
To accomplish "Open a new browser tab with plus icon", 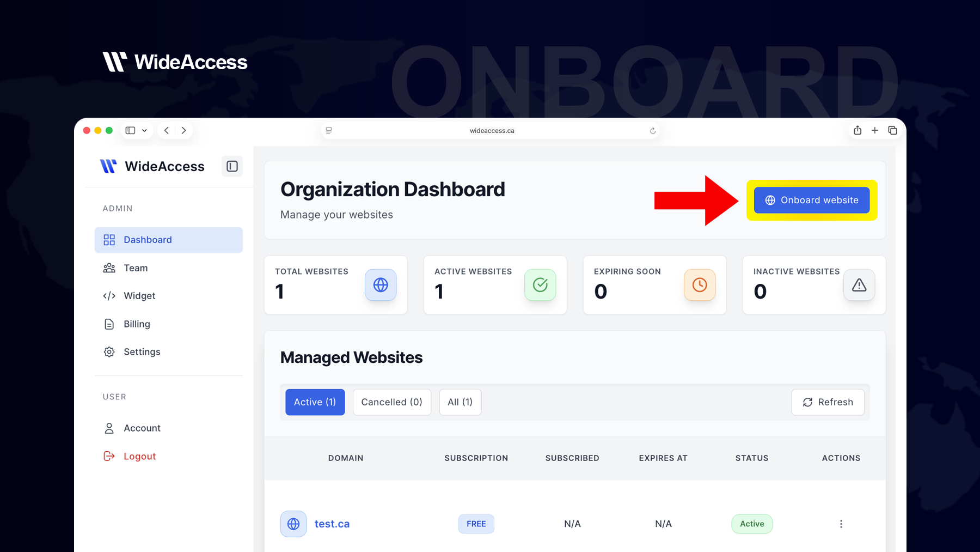I will tap(875, 130).
